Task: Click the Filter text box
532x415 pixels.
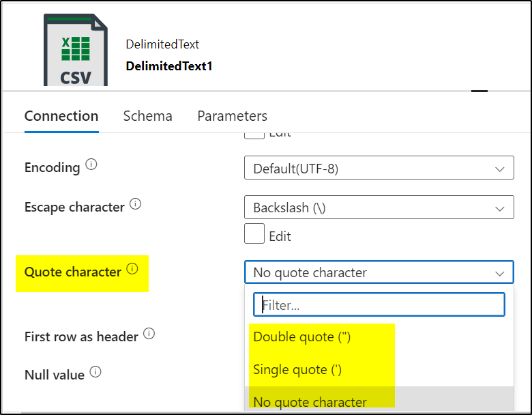Action: [x=379, y=305]
